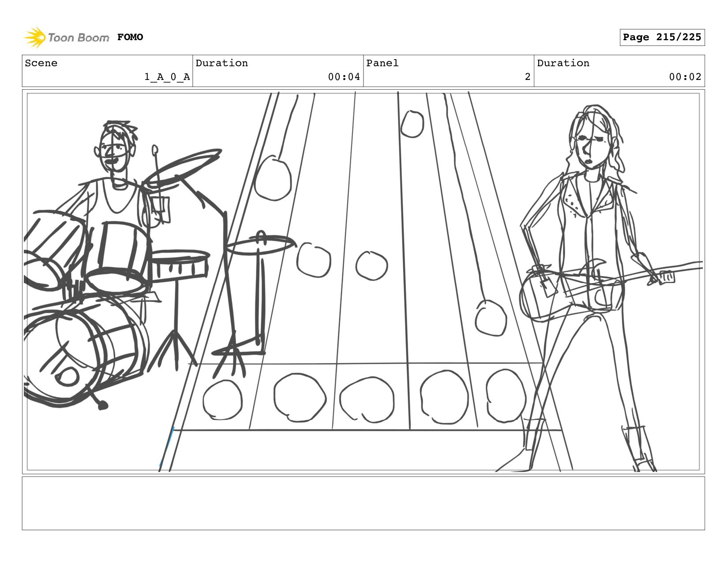The width and height of the screenshot is (728, 563).
Task: Click the Panel header label
Action: click(383, 63)
